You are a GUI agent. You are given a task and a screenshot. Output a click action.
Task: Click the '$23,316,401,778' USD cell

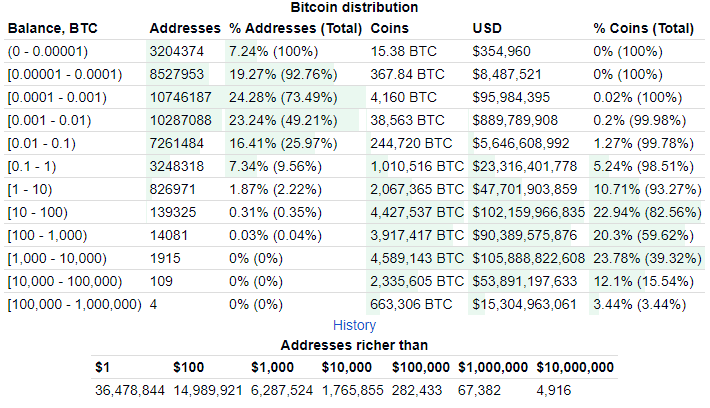(x=525, y=167)
